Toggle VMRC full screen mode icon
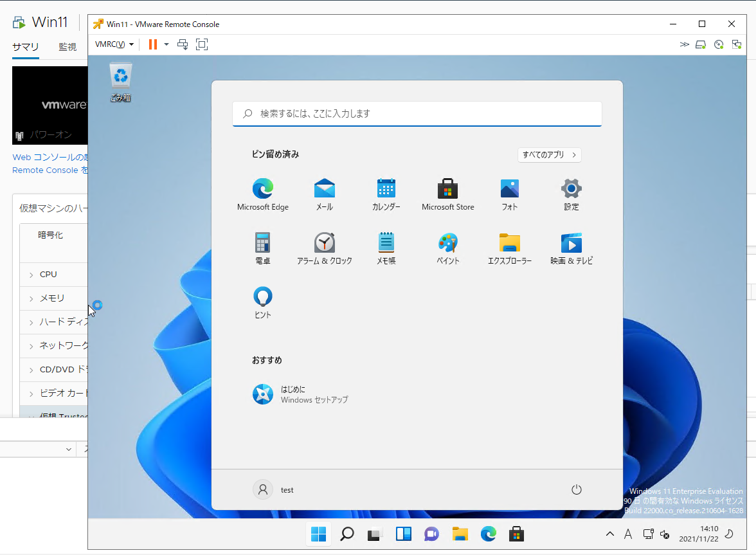 coord(202,44)
